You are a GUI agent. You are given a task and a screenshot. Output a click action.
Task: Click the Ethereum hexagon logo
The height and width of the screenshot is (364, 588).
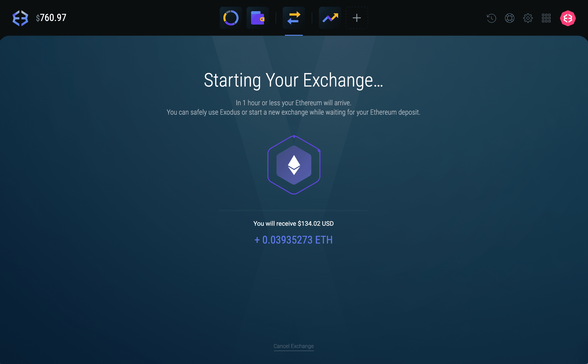(294, 165)
